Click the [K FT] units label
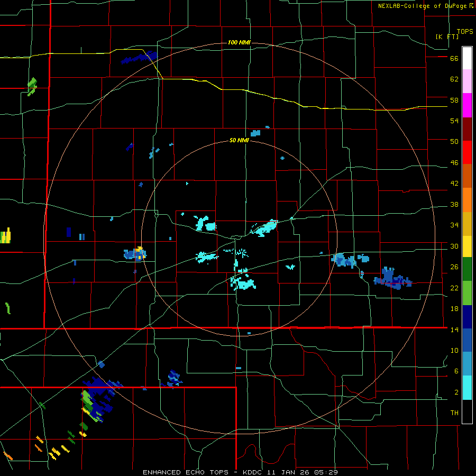 point(447,36)
